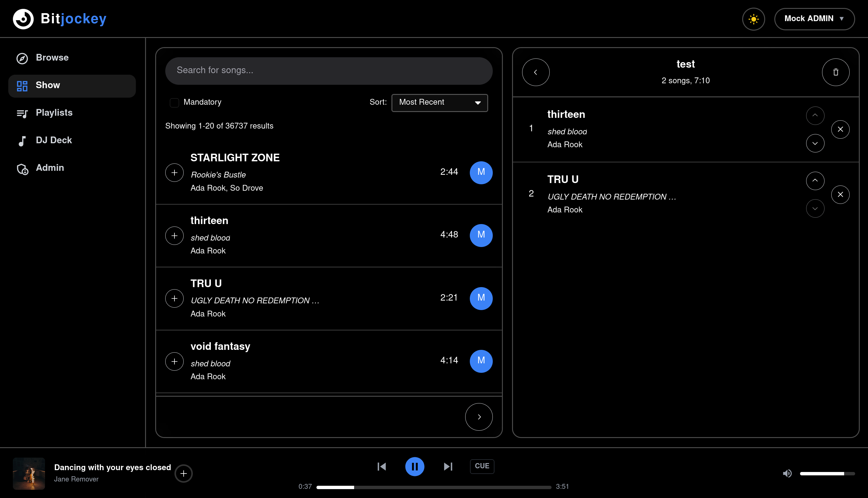Enable the Mandatory filter checkbox
The height and width of the screenshot is (498, 868).
pyautogui.click(x=174, y=102)
